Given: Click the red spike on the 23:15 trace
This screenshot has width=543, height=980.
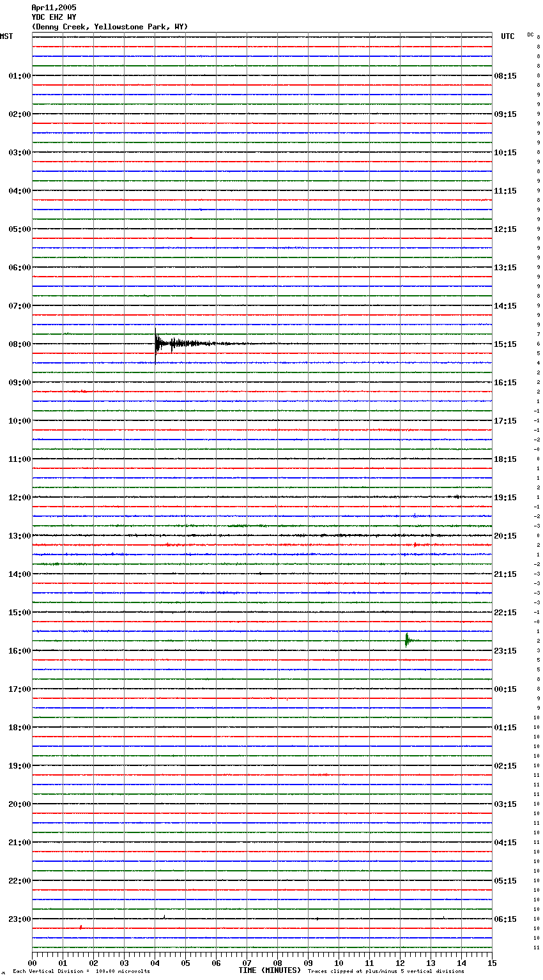Looking at the screenshot, I should pyautogui.click(x=80, y=927).
